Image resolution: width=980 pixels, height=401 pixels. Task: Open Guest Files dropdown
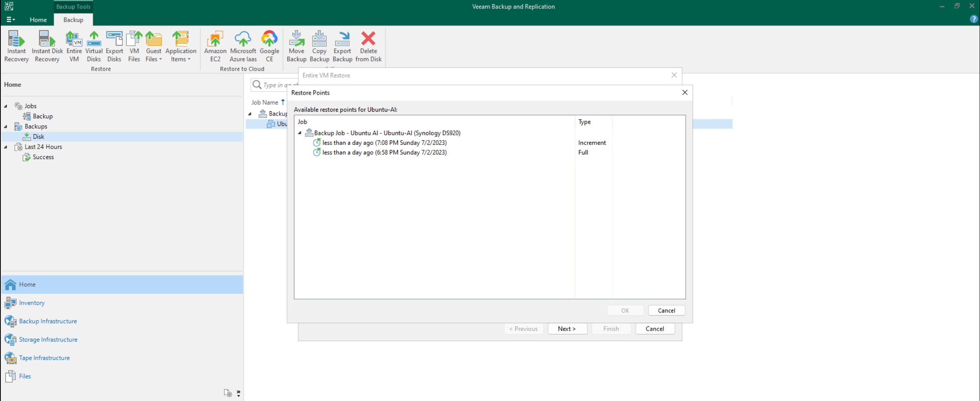154,46
